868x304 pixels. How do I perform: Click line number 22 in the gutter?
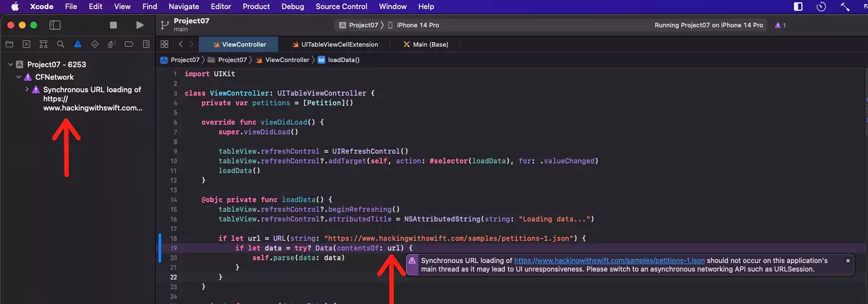[174, 277]
